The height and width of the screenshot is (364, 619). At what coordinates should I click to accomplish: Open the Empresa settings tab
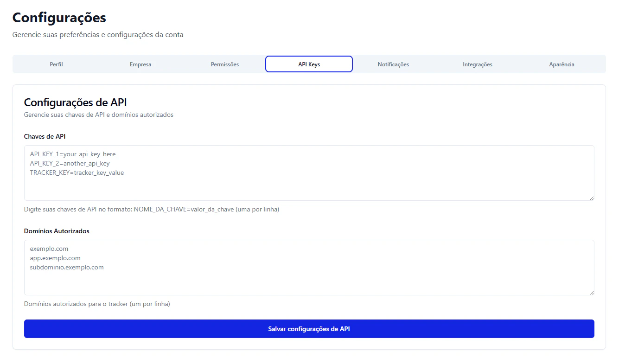(140, 64)
